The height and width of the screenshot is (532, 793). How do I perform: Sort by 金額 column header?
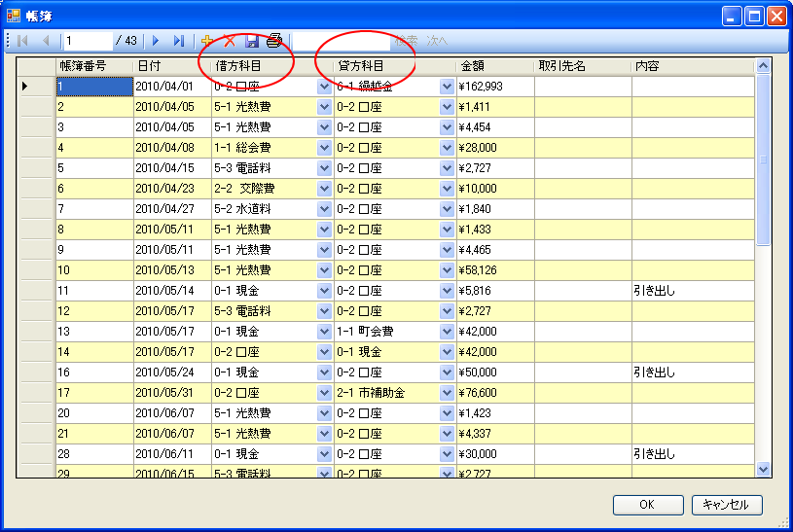(x=494, y=66)
